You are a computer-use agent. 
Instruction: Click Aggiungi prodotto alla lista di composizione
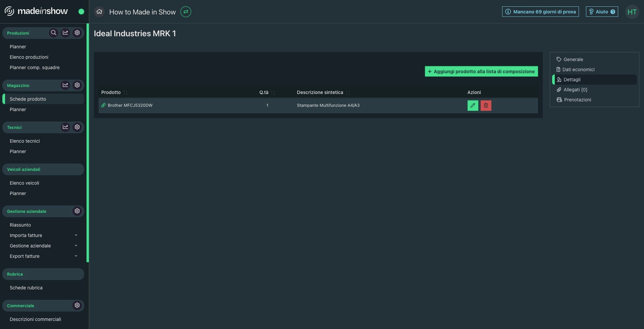(481, 72)
